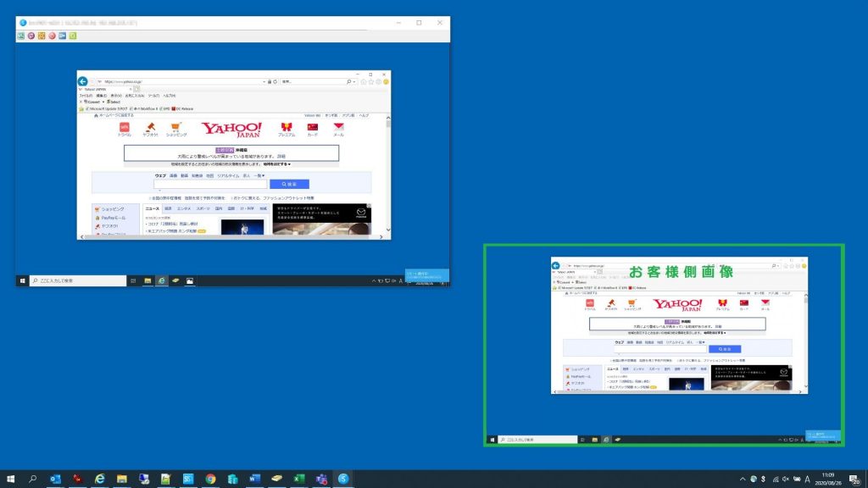868x488 pixels.
Task: Open Internet Explorer from the host taskbar
Action: [100, 479]
